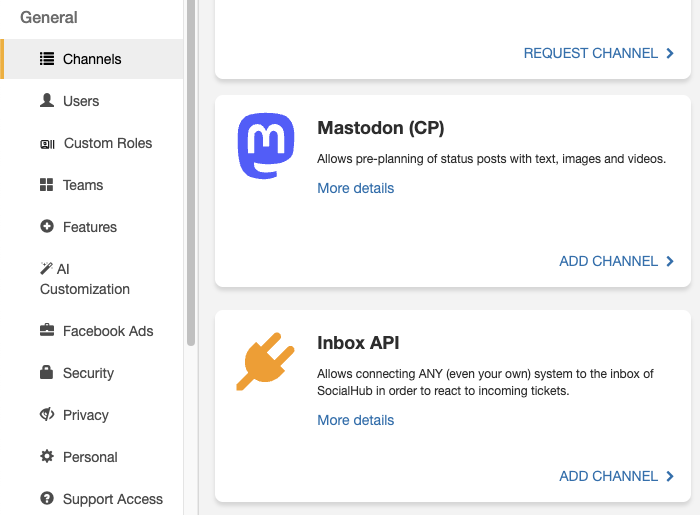
Task: Click the Custom Roles badge icon
Action: point(47,144)
